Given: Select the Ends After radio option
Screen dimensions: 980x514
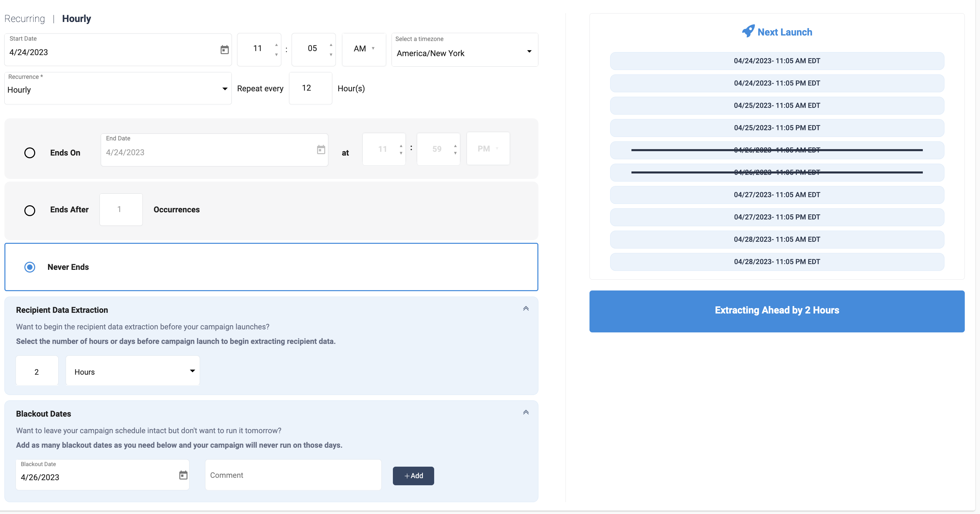Looking at the screenshot, I should point(30,210).
